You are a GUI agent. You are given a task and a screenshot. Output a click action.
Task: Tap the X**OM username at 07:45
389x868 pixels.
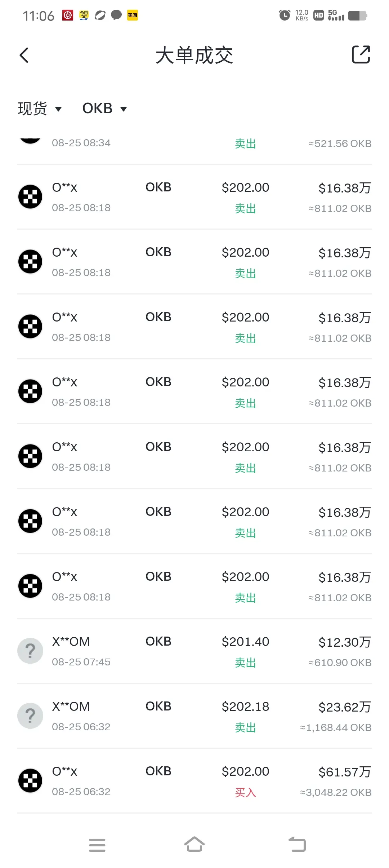click(x=71, y=642)
